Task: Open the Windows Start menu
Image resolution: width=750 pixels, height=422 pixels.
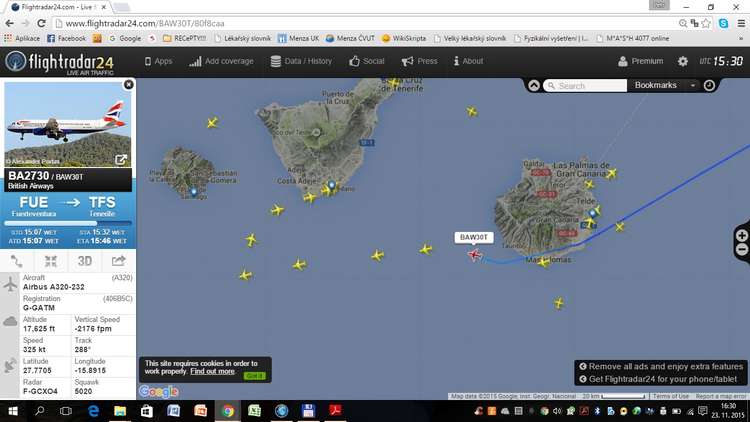Action: click(x=13, y=411)
